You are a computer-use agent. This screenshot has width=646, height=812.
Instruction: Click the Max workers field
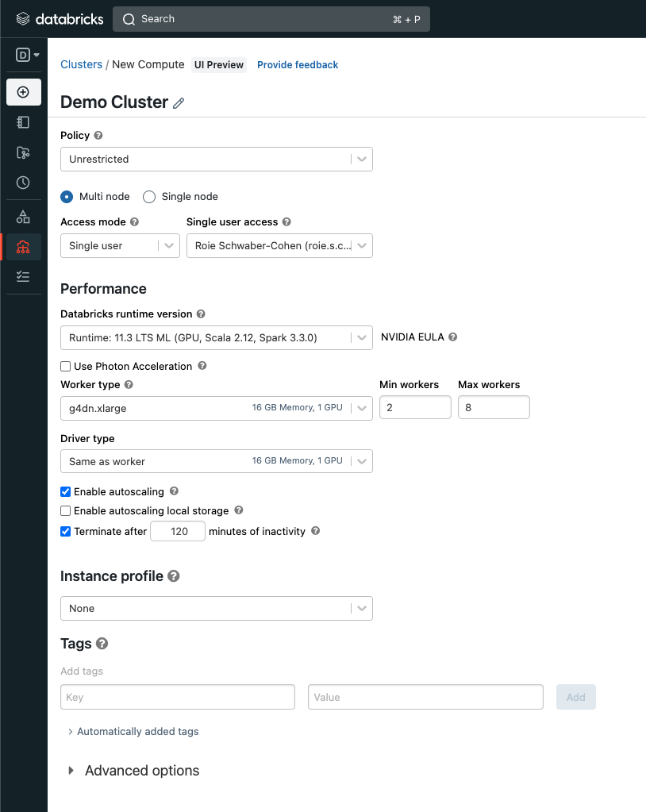494,407
